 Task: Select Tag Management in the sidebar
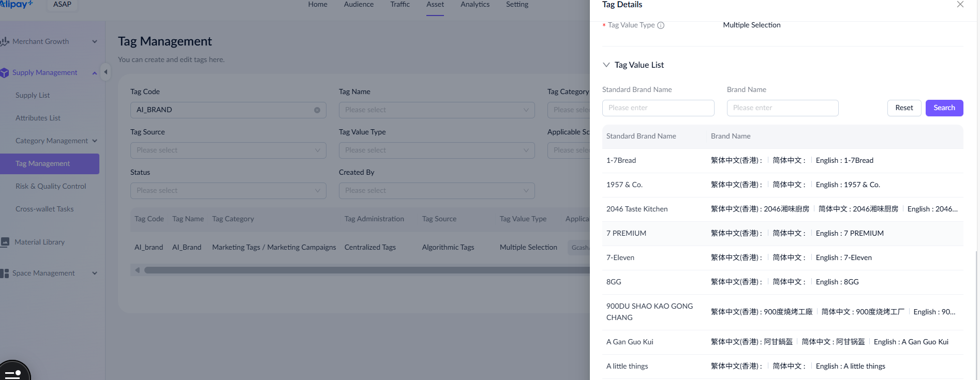(50, 164)
